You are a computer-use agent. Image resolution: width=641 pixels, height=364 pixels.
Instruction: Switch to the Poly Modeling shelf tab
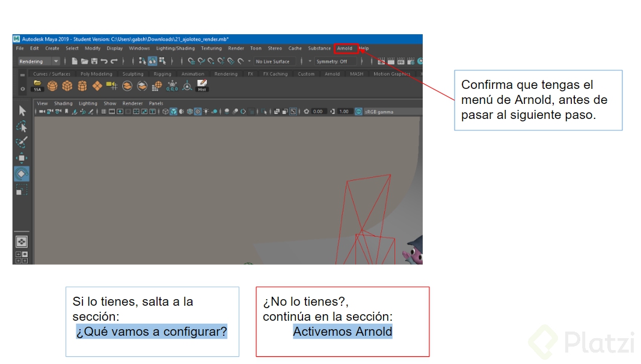click(x=96, y=74)
